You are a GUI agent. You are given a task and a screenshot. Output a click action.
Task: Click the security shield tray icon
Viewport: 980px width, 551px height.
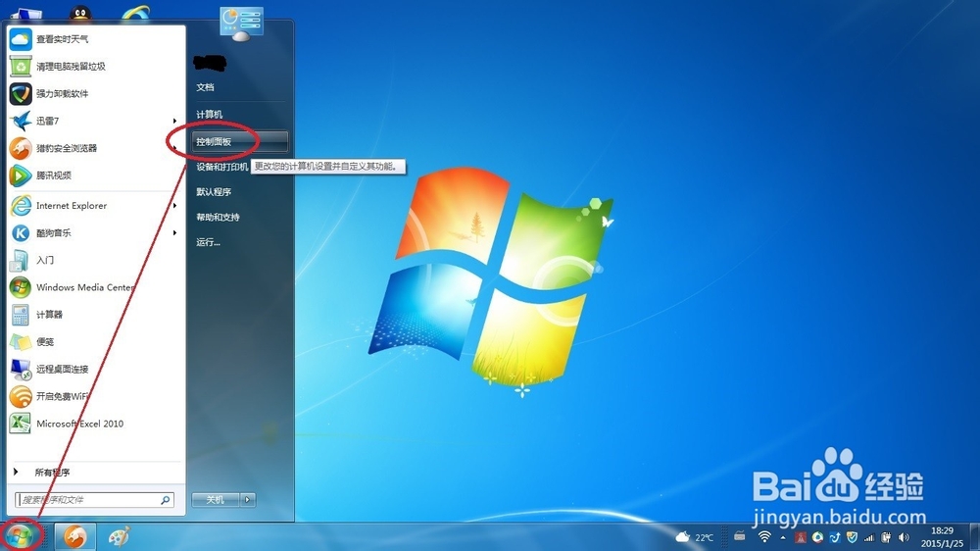click(852, 537)
